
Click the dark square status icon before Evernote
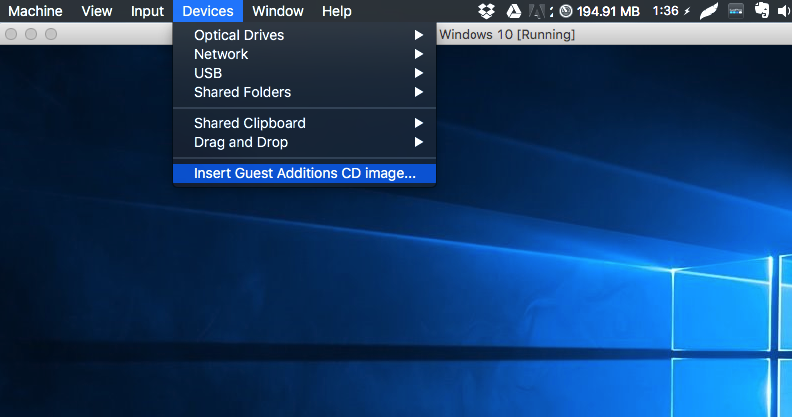pos(736,11)
